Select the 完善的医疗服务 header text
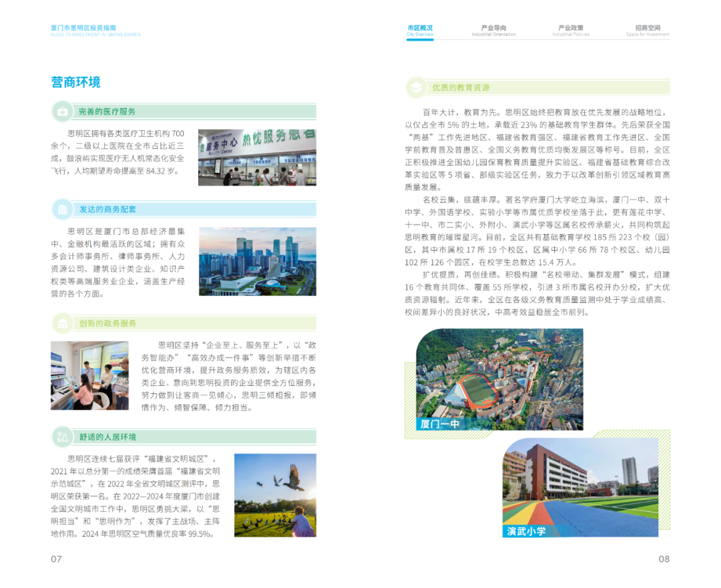Viewport: 721px width, 588px height. [107, 111]
